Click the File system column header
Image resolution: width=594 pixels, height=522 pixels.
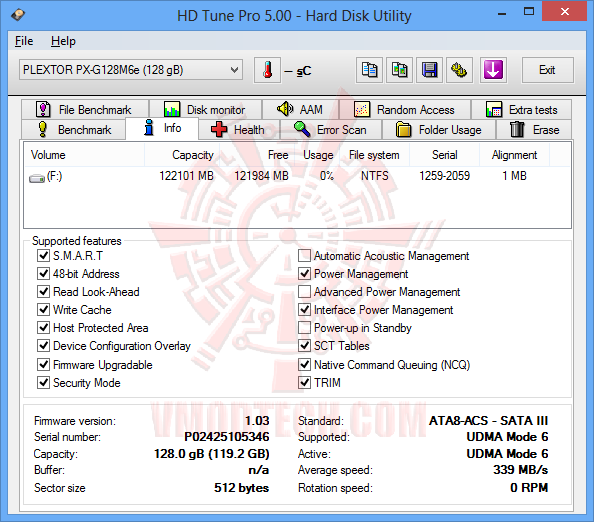[374, 155]
